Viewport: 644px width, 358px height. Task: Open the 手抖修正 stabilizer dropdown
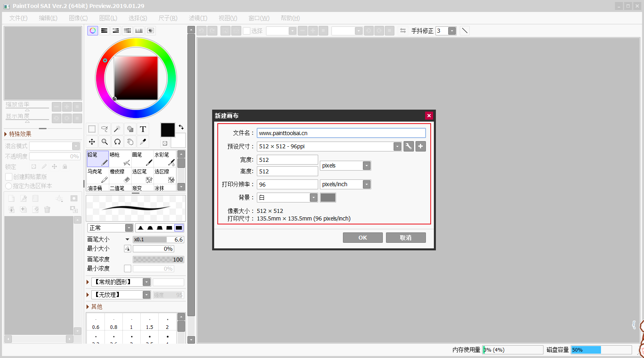pyautogui.click(x=452, y=31)
